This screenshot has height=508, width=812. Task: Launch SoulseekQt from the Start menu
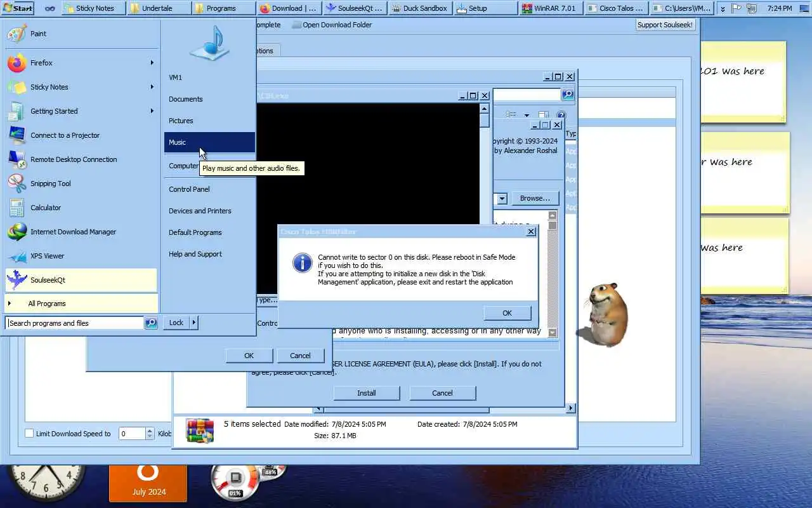tap(81, 280)
